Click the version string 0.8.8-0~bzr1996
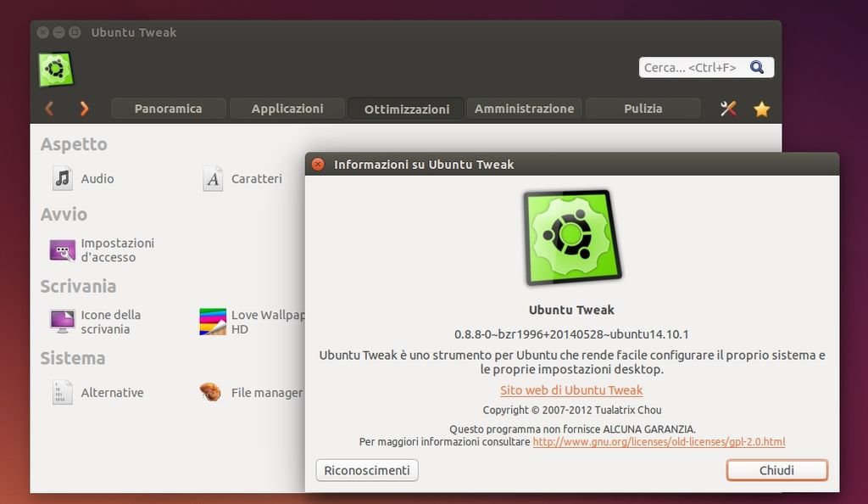868x504 pixels. [571, 334]
